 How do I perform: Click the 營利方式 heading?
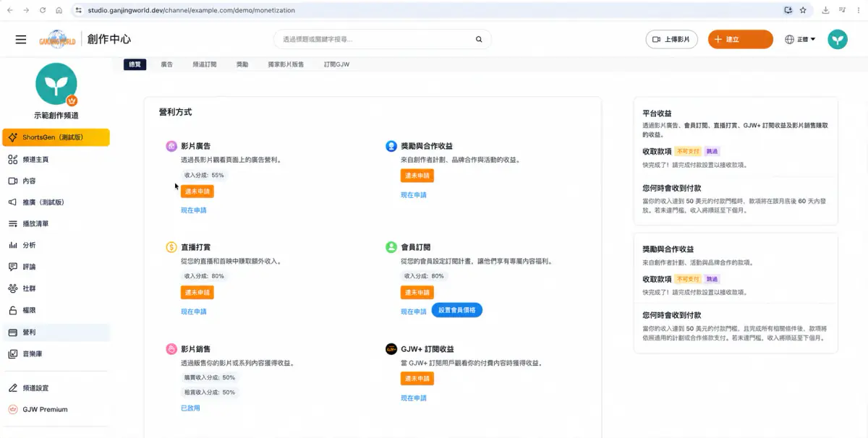pyautogui.click(x=176, y=113)
